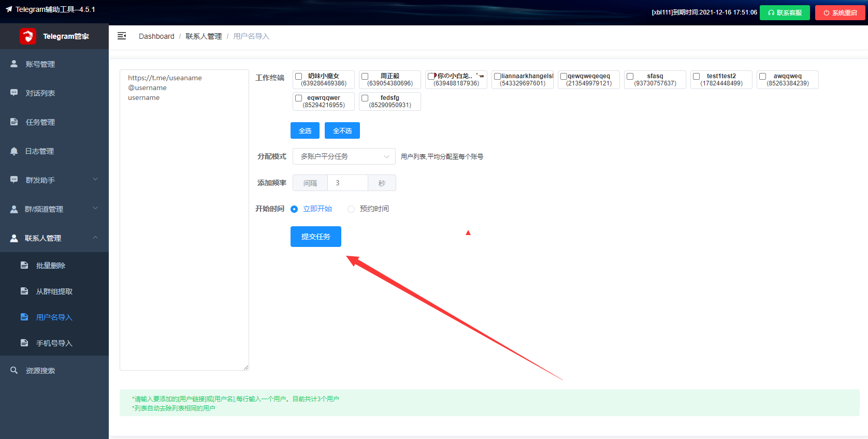The height and width of the screenshot is (439, 868).
Task: Click the 日志管理 bell icon
Action: (14, 151)
